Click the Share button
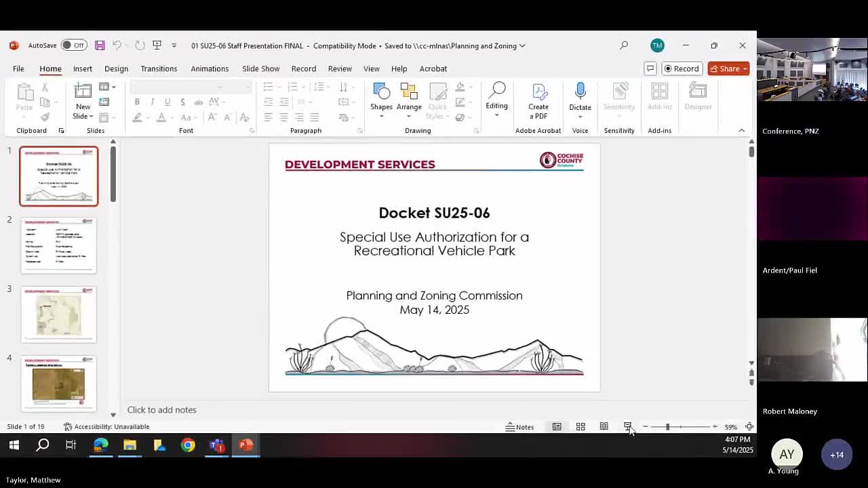The image size is (868, 488). point(725,68)
